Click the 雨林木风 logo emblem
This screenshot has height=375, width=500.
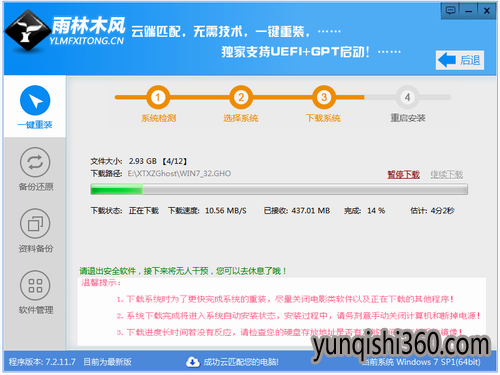point(28,31)
